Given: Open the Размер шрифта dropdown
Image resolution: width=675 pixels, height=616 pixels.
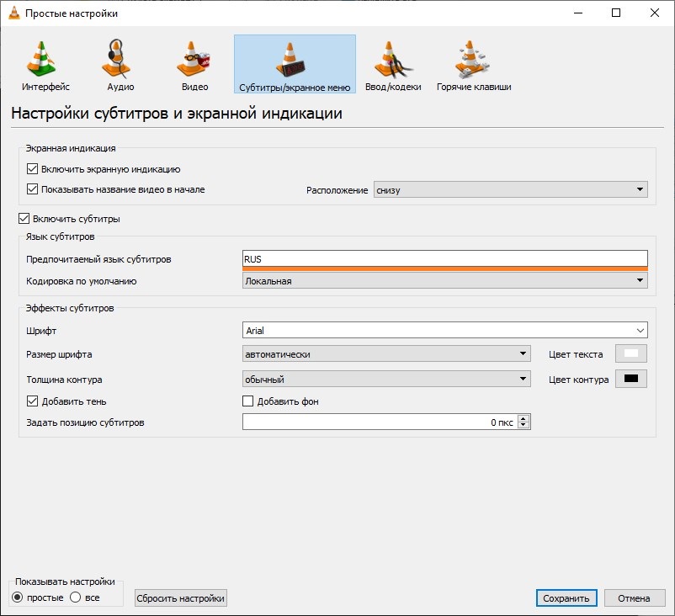Looking at the screenshot, I should tap(386, 354).
